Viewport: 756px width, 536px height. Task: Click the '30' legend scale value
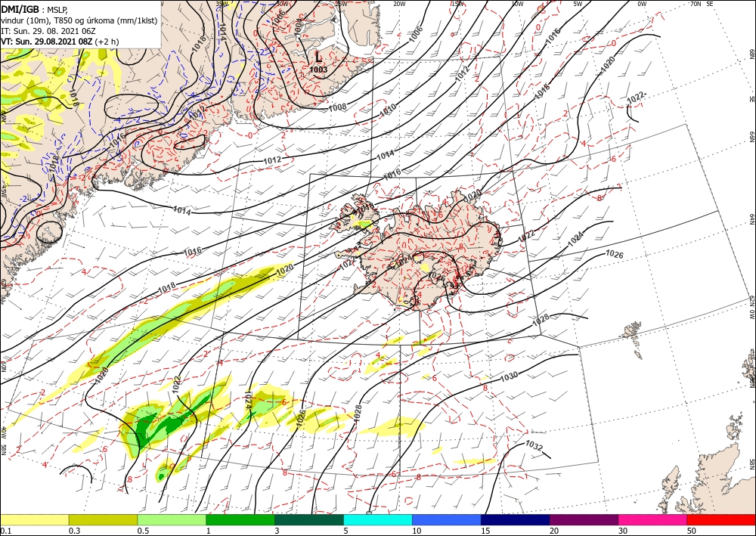point(622,531)
